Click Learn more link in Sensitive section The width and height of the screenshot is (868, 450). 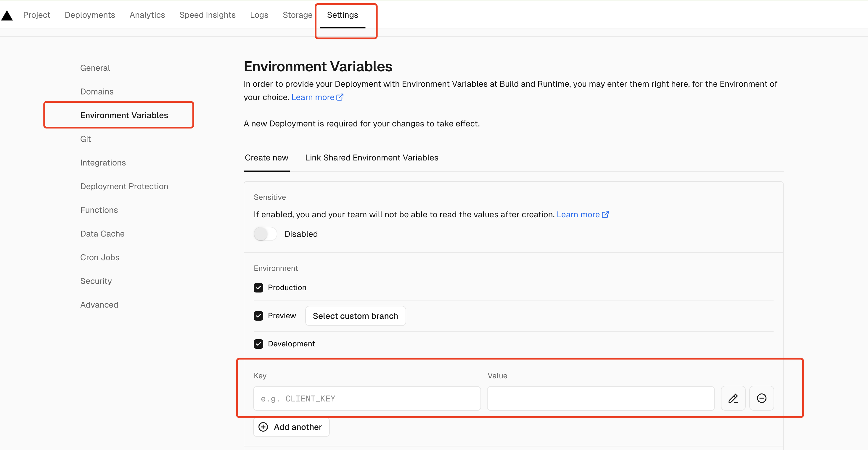583,214
